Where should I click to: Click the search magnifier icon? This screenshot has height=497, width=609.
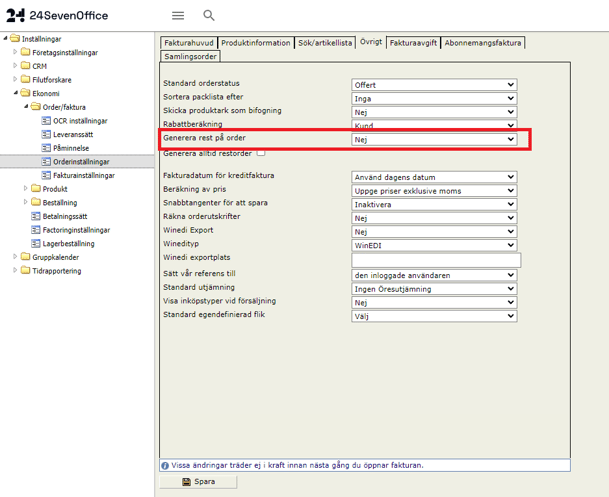tap(209, 16)
